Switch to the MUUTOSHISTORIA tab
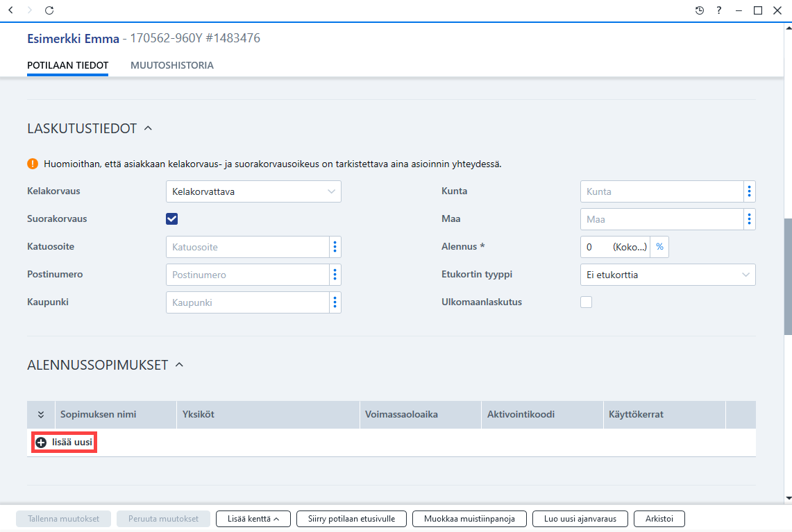The width and height of the screenshot is (792, 532). tap(171, 65)
